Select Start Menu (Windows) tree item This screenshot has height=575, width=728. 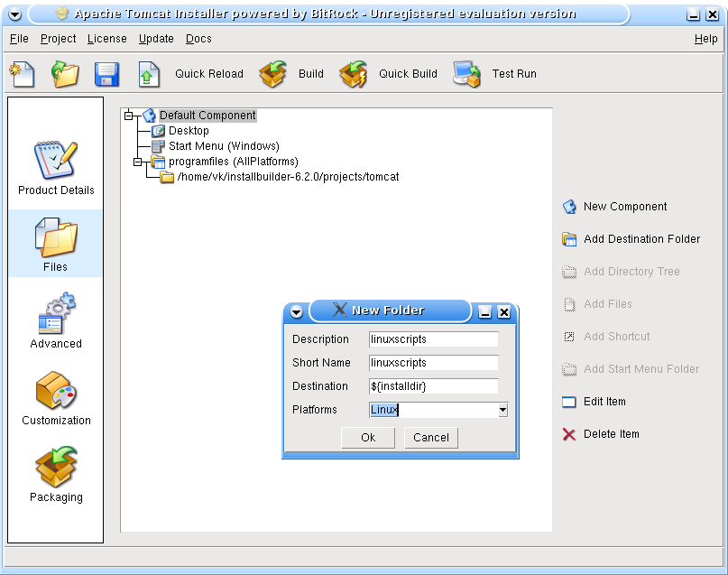point(224,146)
